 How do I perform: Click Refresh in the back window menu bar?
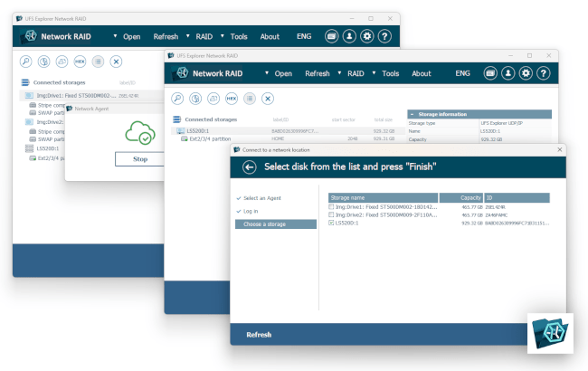(166, 37)
